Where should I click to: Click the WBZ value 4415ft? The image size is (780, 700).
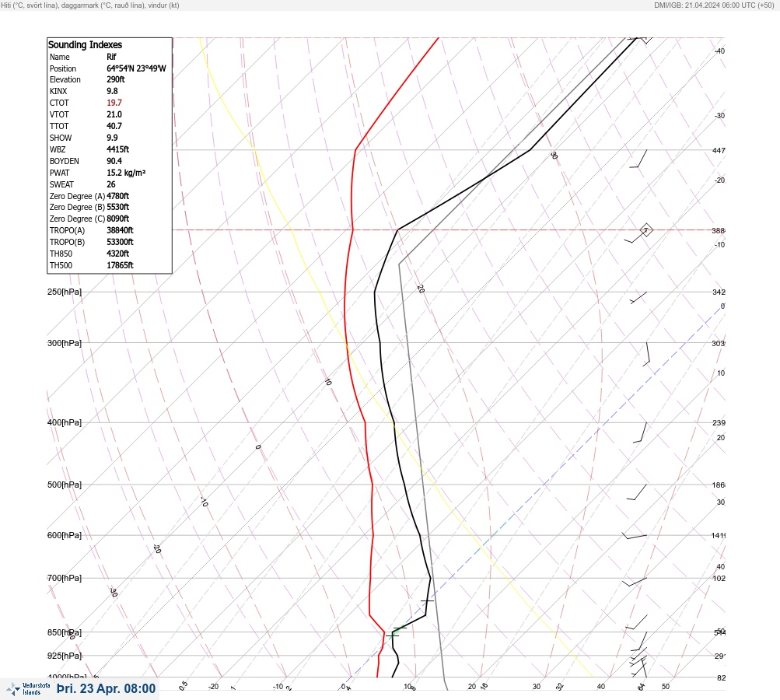118,149
